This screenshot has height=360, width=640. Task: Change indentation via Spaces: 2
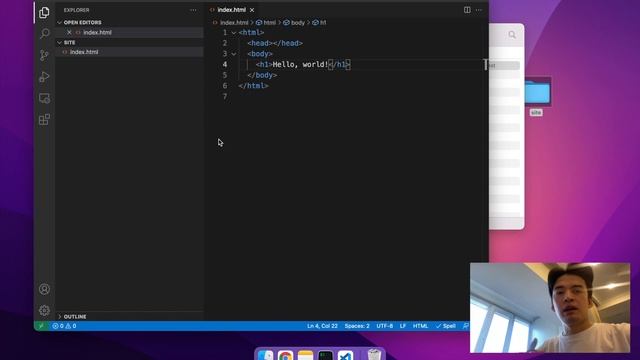(357, 326)
